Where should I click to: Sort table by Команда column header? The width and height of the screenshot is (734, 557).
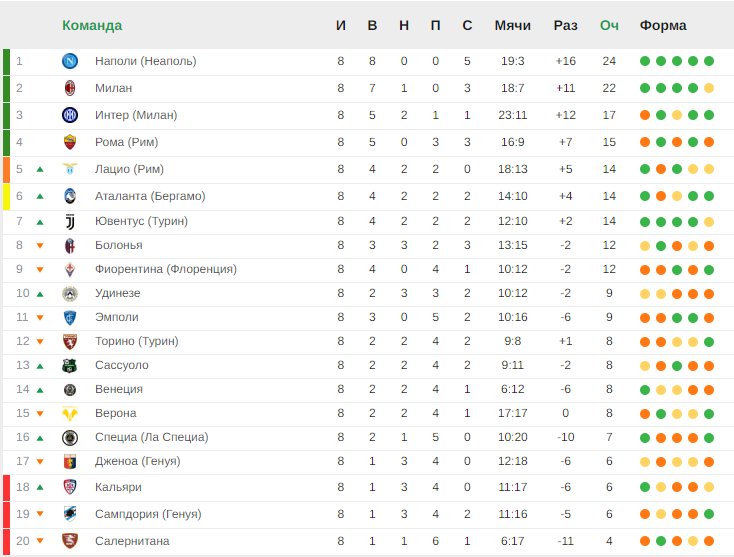coord(92,25)
